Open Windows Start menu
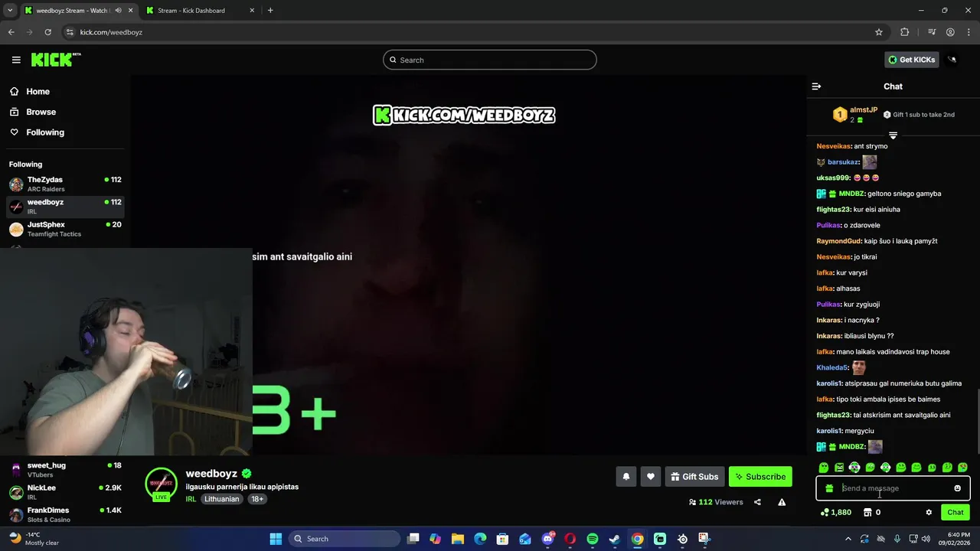Viewport: 980px width, 551px height. tap(276, 539)
